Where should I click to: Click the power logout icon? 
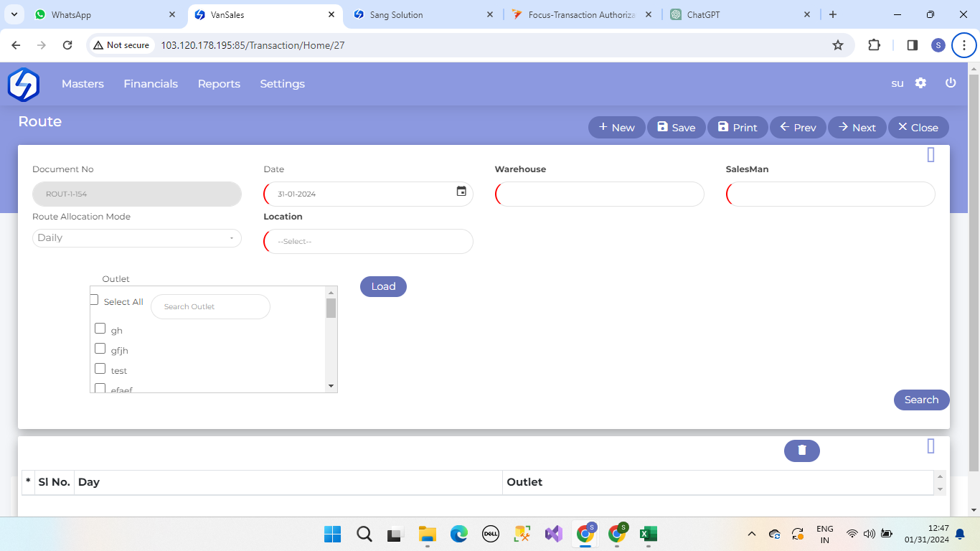click(951, 83)
